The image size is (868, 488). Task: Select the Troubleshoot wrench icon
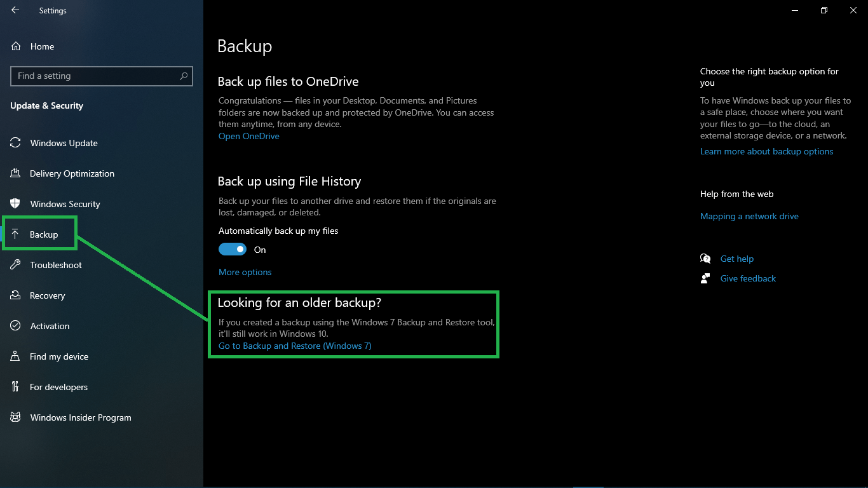15,264
